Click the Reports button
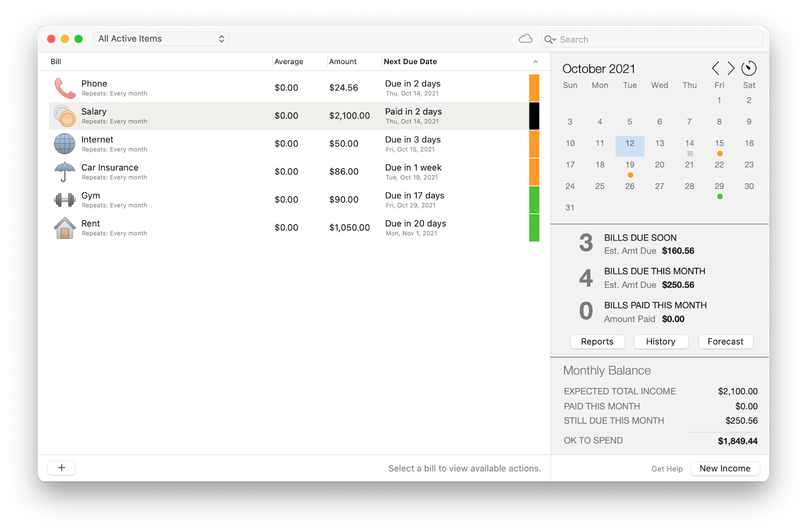 [597, 341]
